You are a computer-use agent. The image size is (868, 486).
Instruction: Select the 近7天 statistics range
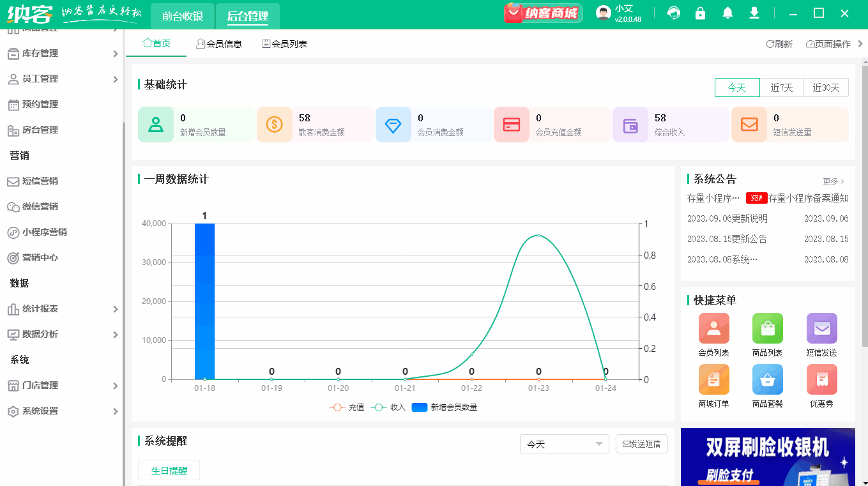782,87
